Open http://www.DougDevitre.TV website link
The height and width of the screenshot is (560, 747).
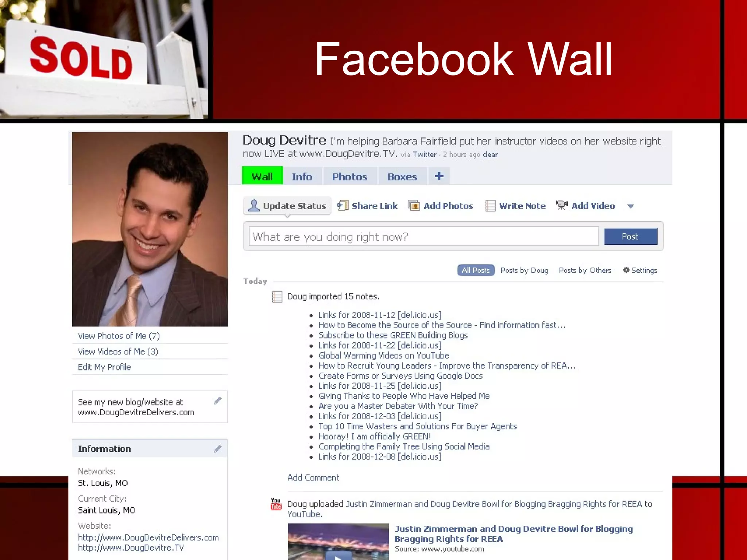click(x=131, y=548)
